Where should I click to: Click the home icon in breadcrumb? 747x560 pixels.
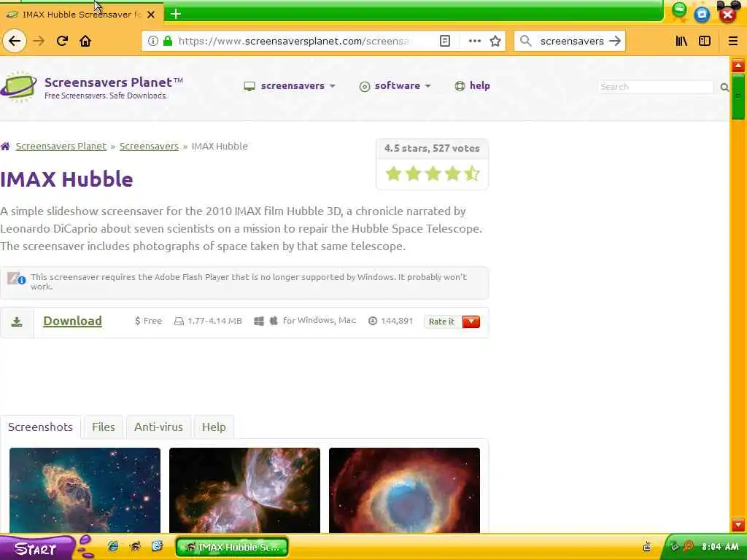point(5,146)
